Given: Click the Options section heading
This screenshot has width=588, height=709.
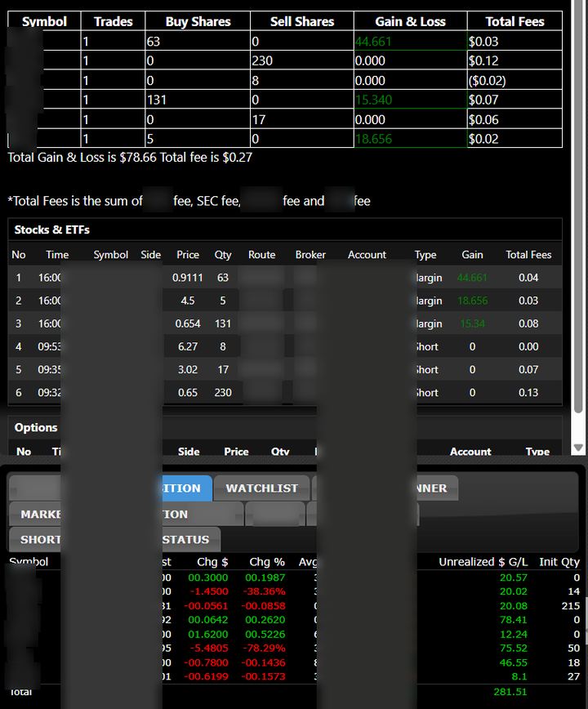Looking at the screenshot, I should pos(36,427).
